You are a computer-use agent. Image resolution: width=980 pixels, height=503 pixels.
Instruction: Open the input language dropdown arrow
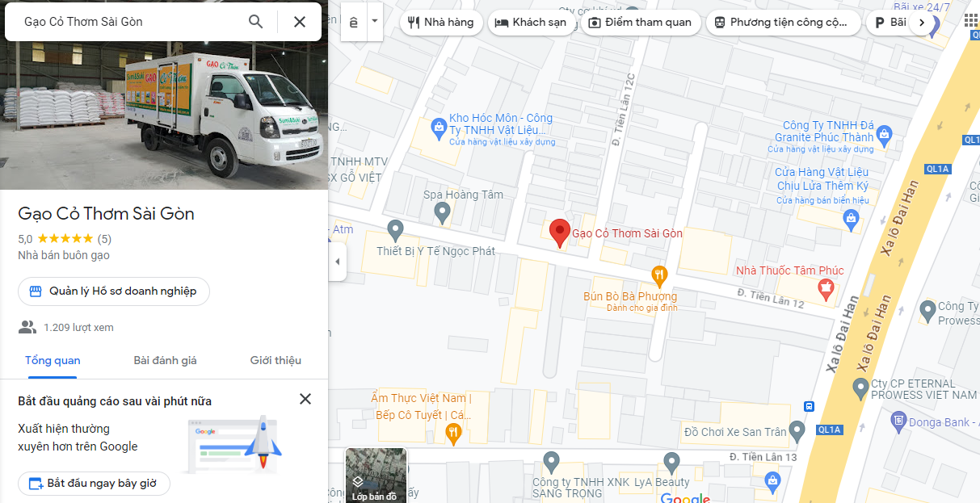click(374, 22)
